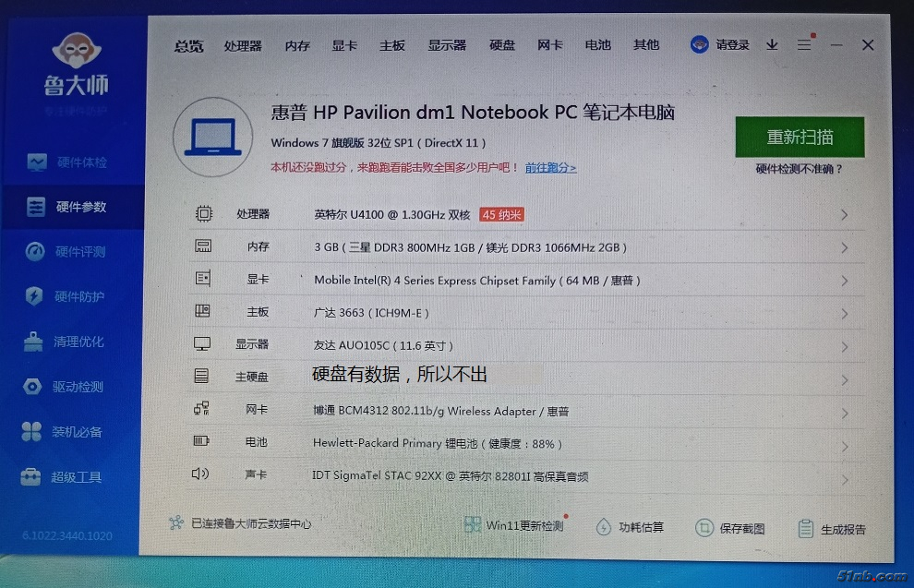Switch to the 硬盘 tab
This screenshot has width=914, height=588.
point(502,45)
